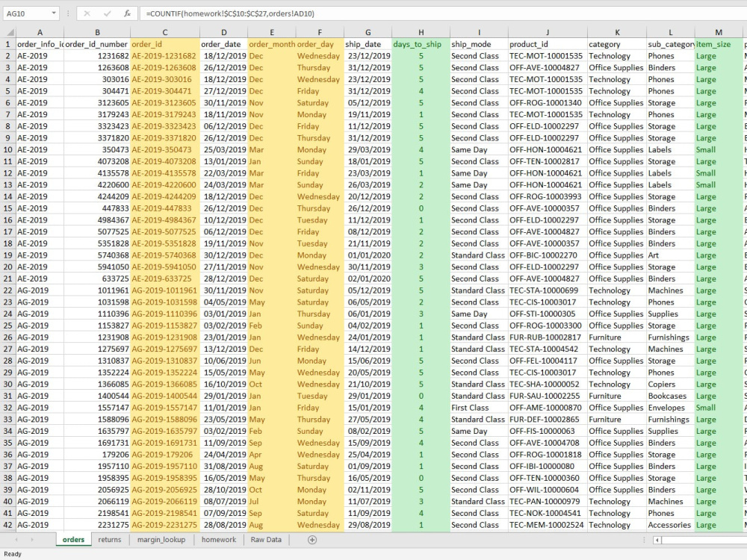Viewport: 747px width, 560px height.
Task: Click the Cancel X icon in formula bar
Action: pos(87,13)
